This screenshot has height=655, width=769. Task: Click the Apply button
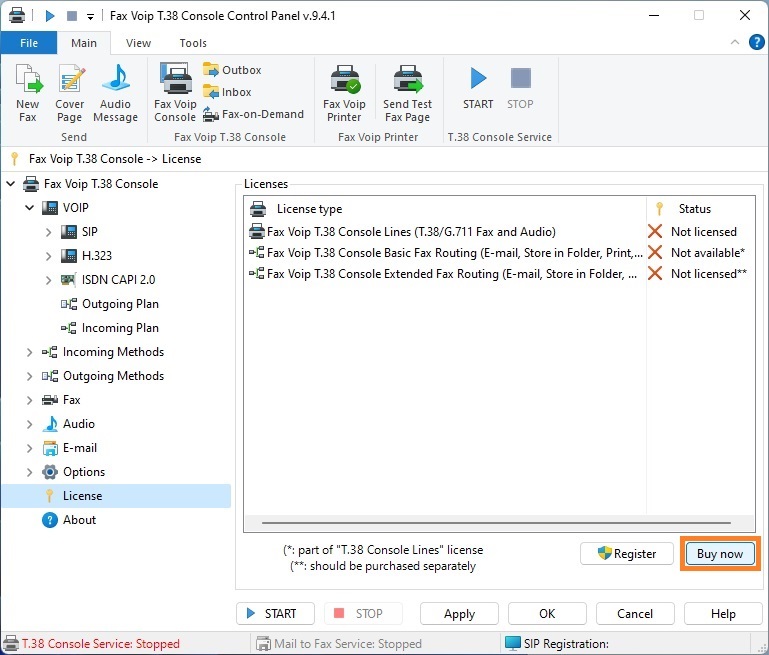coord(460,613)
